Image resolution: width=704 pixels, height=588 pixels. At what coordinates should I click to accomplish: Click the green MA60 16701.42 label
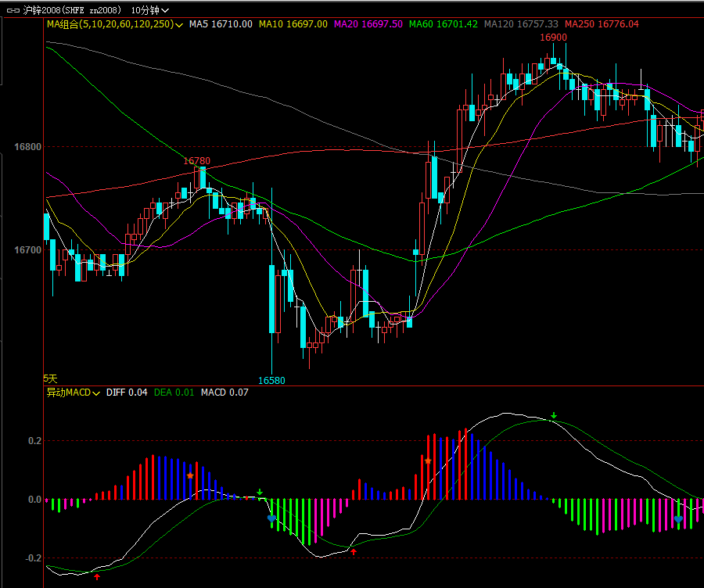[x=444, y=24]
